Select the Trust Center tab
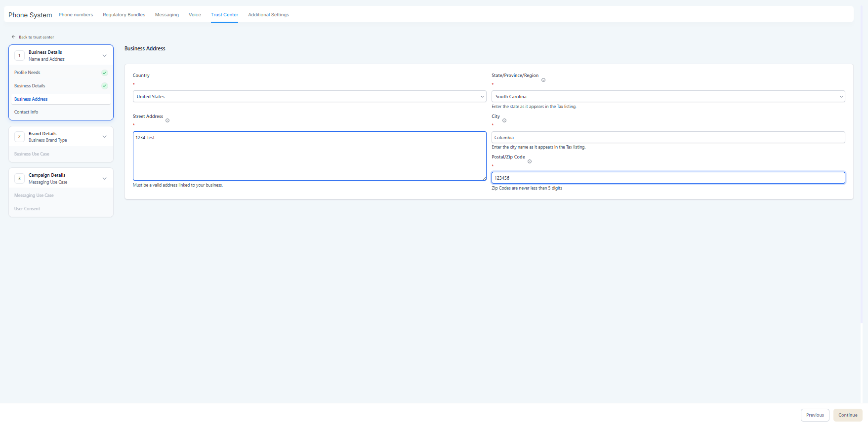This screenshot has width=868, height=426. (224, 15)
